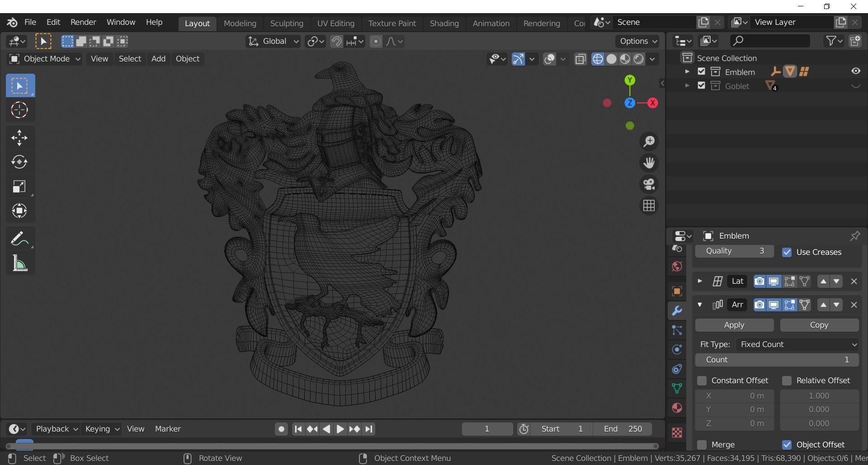Click the pan view hand icon
This screenshot has height=465, width=868.
click(x=649, y=163)
